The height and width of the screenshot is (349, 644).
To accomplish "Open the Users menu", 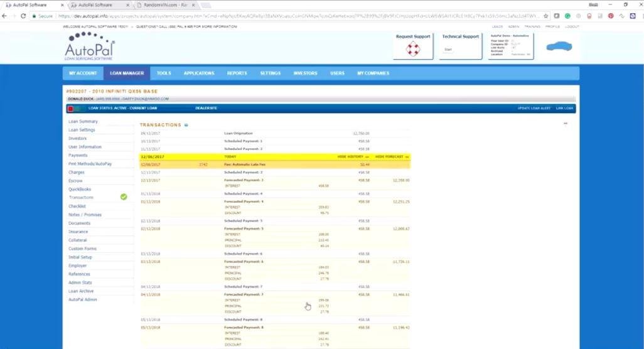I will 337,73.
